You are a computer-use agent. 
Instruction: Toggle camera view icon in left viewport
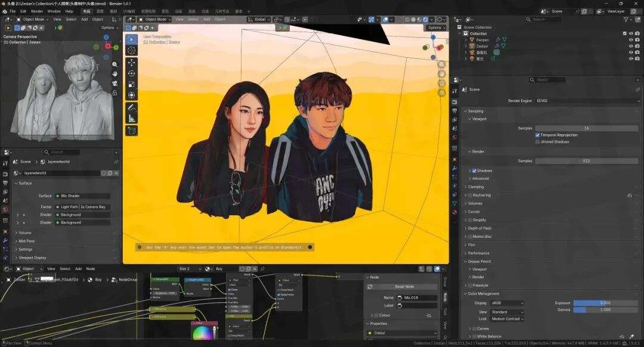tap(114, 83)
